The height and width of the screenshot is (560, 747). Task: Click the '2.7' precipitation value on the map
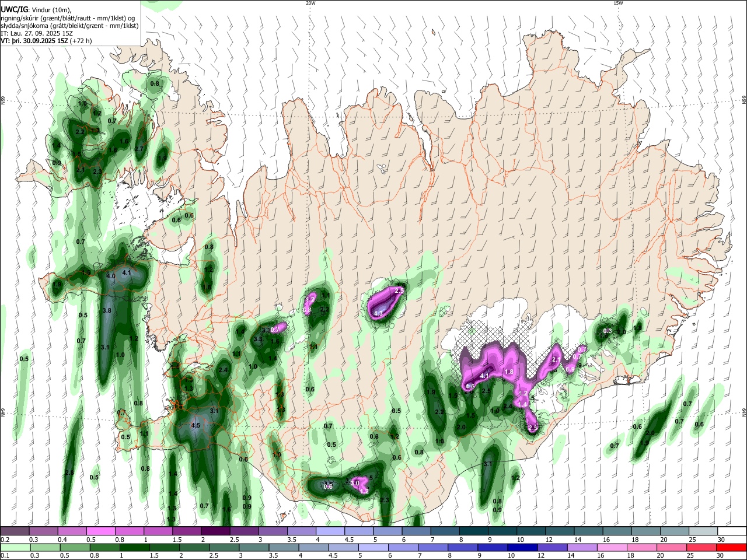pyautogui.click(x=139, y=149)
